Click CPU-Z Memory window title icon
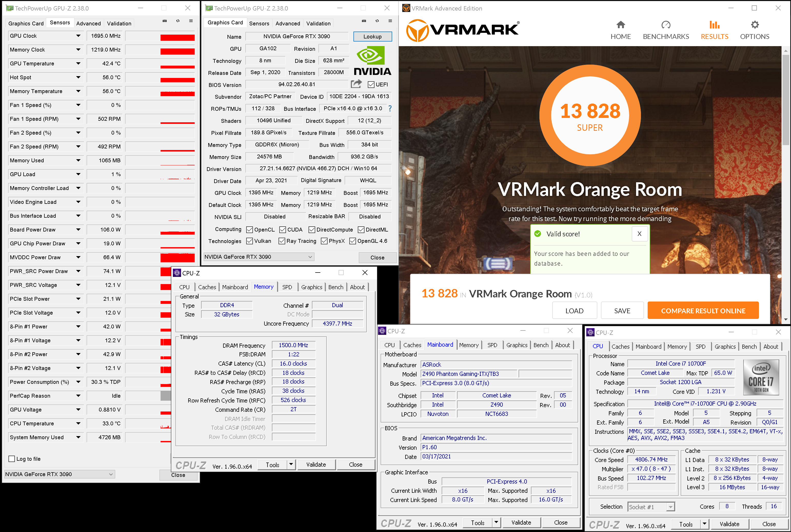The width and height of the screenshot is (791, 532). click(177, 273)
